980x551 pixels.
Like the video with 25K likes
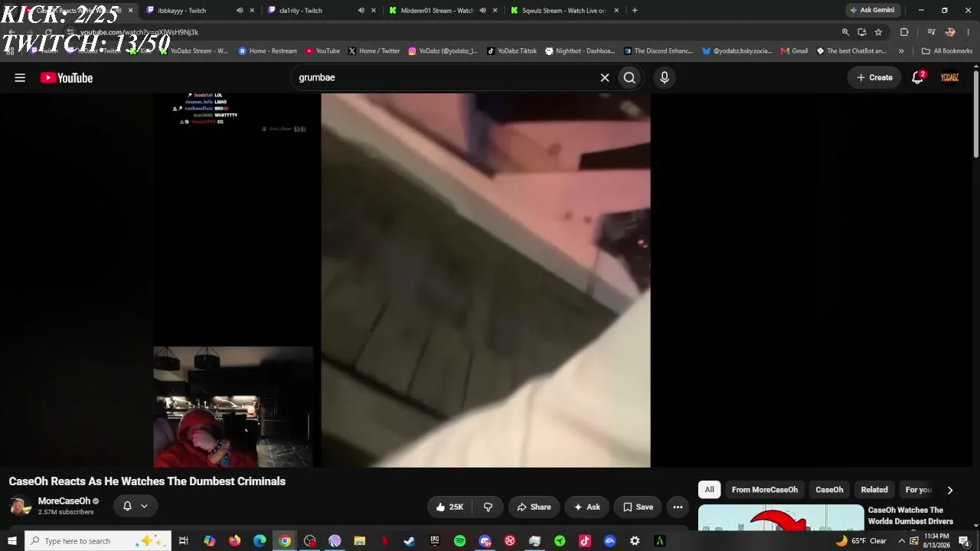pos(449,507)
